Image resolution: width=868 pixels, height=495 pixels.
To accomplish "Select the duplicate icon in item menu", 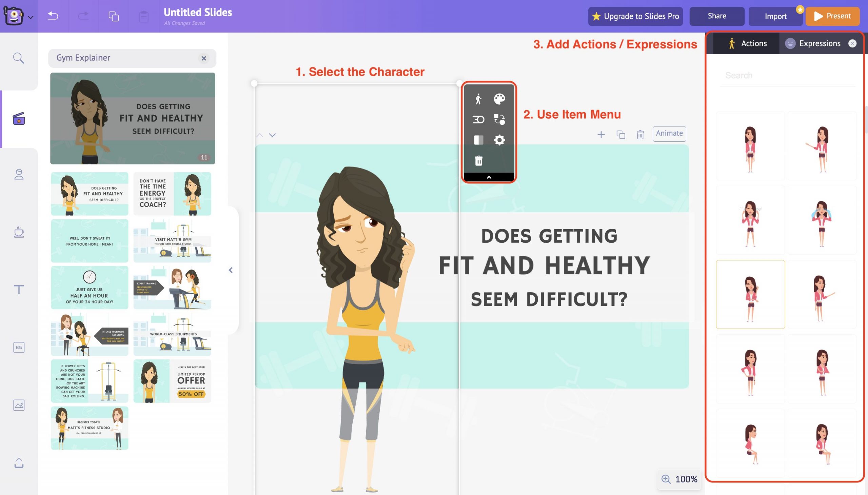I will [x=620, y=134].
